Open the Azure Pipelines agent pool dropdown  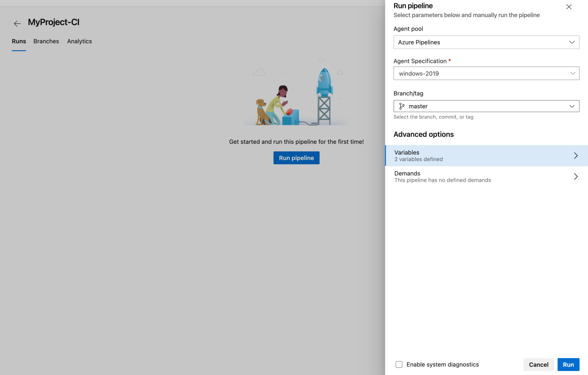click(486, 42)
